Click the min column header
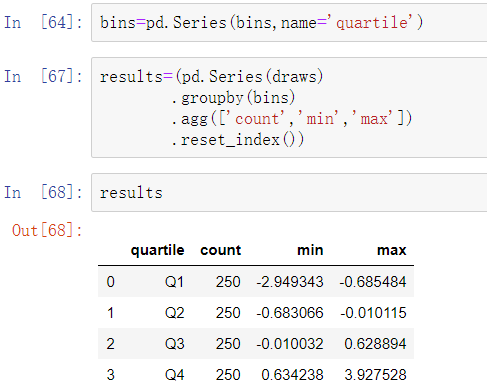This screenshot has height=388, width=487. pos(310,250)
